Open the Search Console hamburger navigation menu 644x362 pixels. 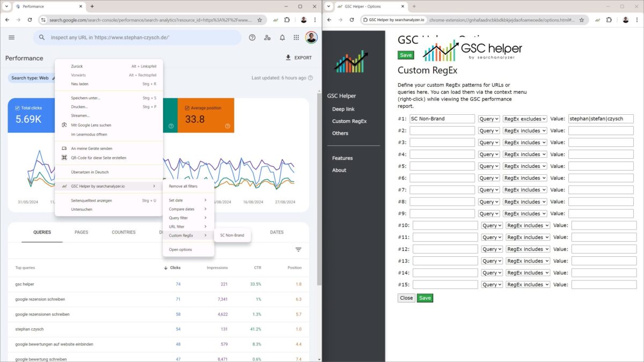pos(12,38)
